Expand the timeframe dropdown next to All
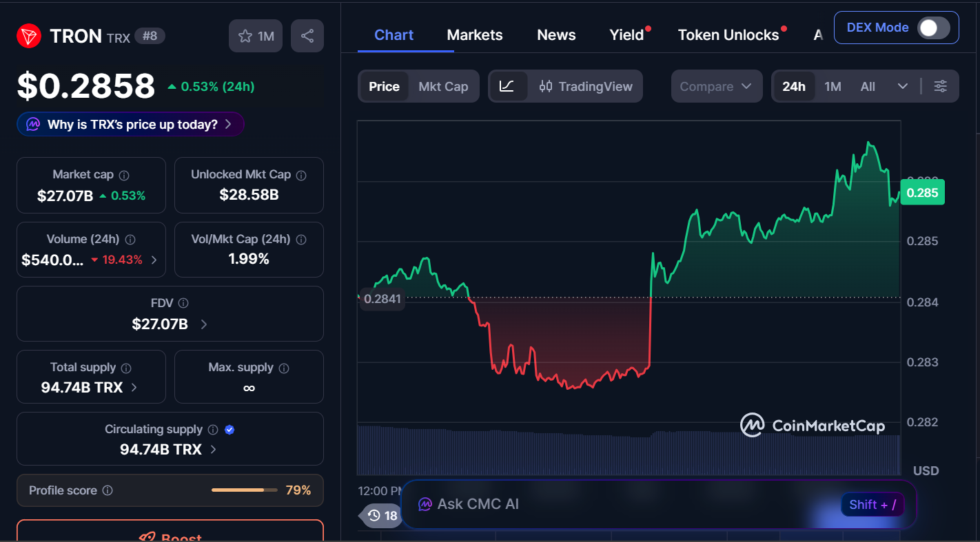The width and height of the screenshot is (980, 542). tap(903, 86)
